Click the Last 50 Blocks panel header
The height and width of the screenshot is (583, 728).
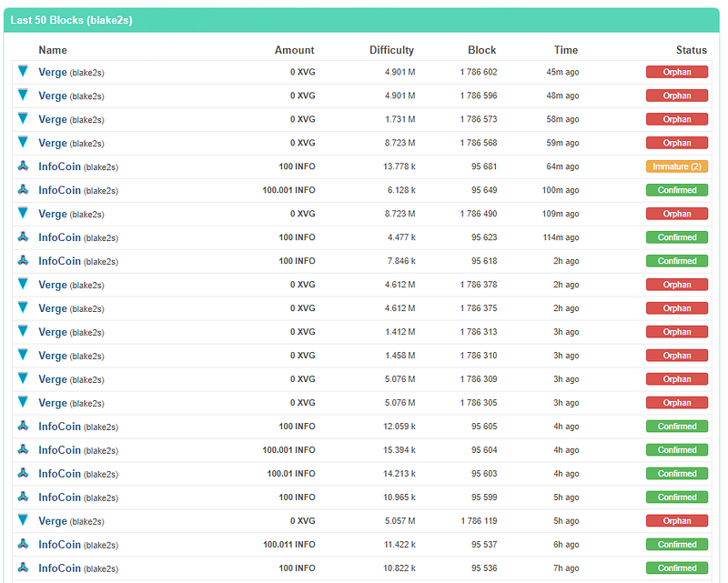point(361,20)
